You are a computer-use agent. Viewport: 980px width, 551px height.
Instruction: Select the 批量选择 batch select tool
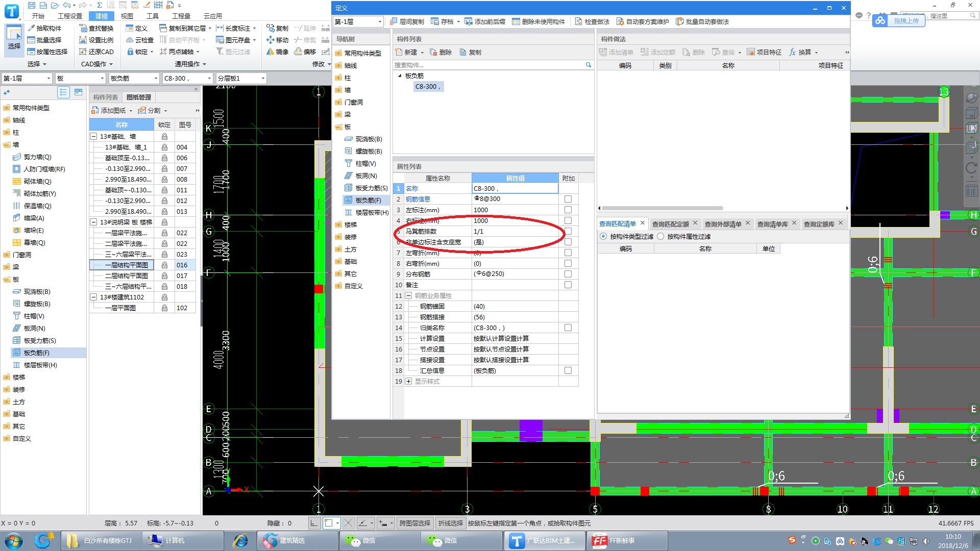click(x=44, y=40)
